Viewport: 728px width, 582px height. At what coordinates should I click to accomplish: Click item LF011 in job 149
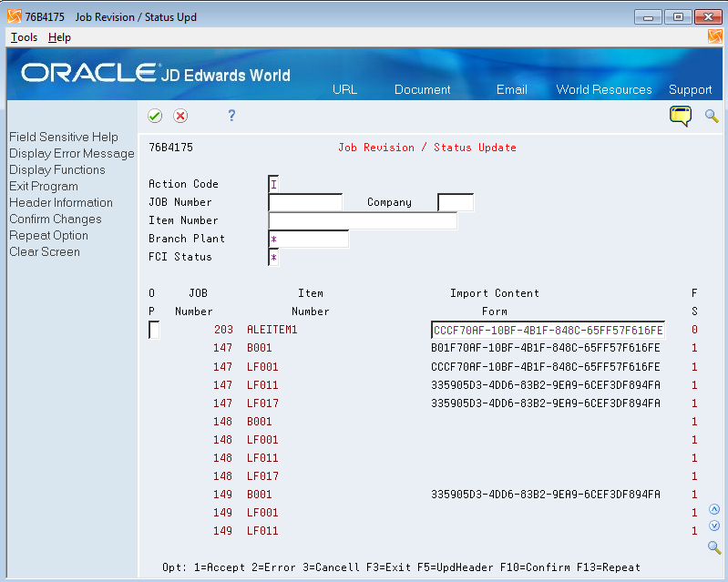click(262, 530)
